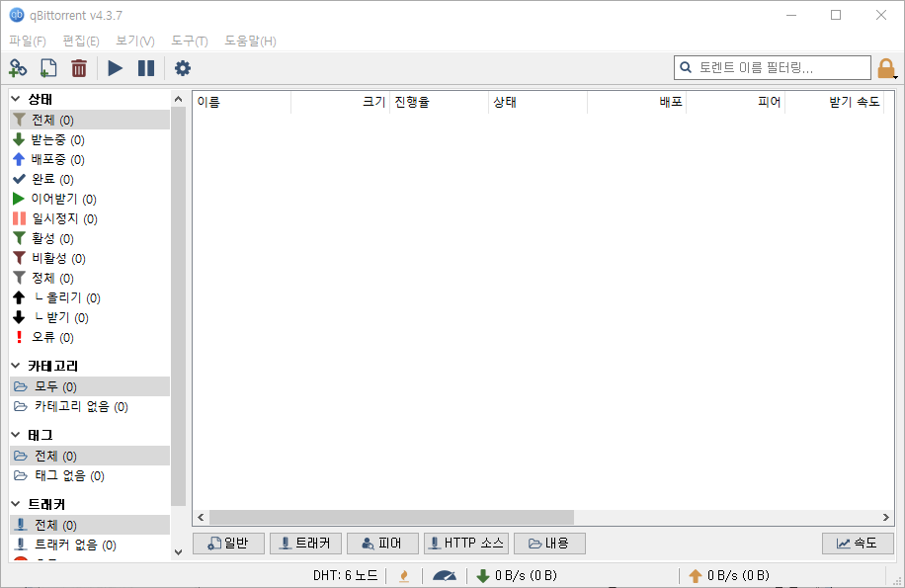This screenshot has width=905, height=588.
Task: Click the orange upload speed arrow in status bar
Action: (x=695, y=575)
